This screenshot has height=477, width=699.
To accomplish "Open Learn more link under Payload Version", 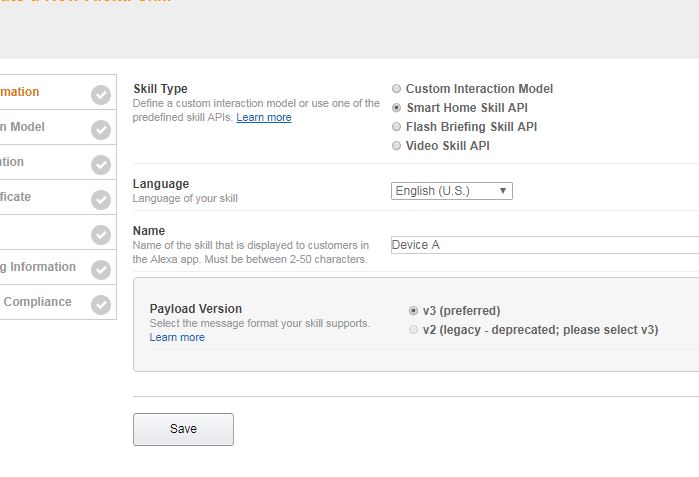I will coord(177,337).
